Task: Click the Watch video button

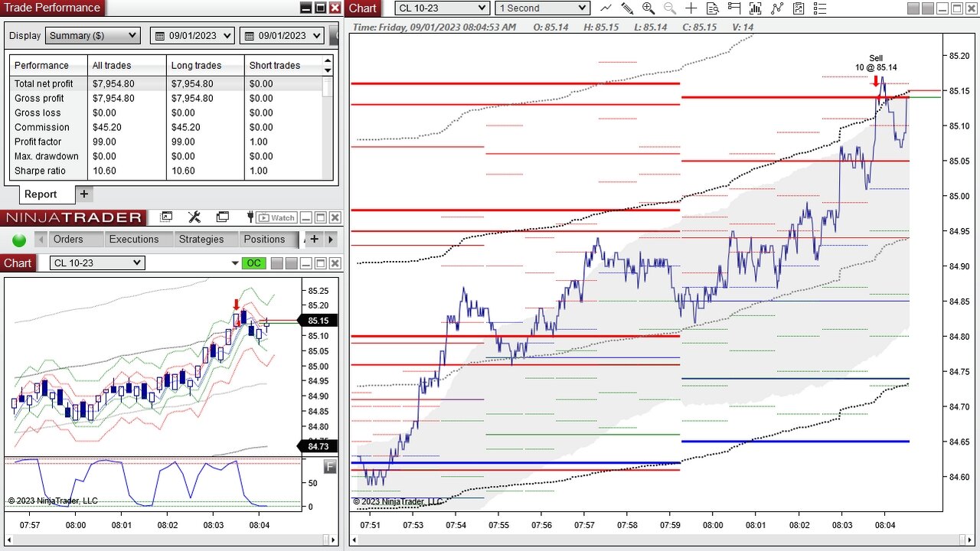Action: (x=276, y=217)
